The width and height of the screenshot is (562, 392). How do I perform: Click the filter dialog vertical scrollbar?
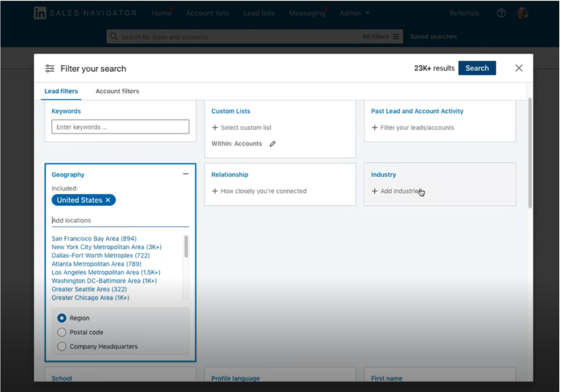click(x=530, y=153)
